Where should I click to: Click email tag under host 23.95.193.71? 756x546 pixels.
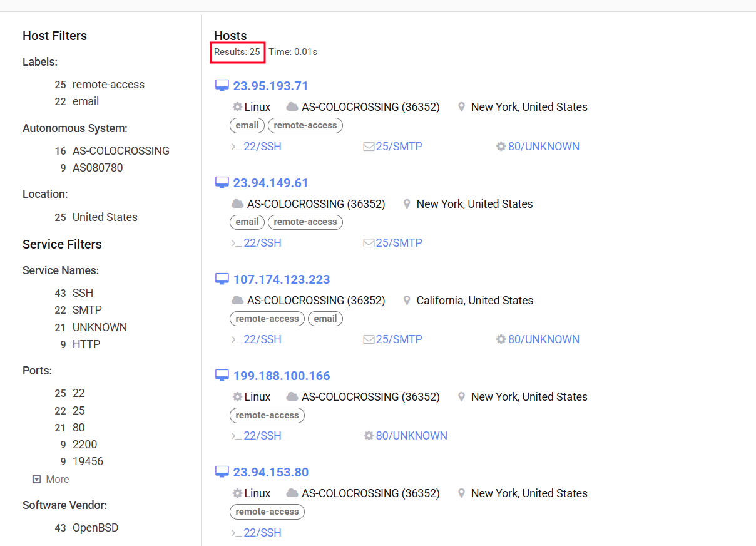point(247,125)
